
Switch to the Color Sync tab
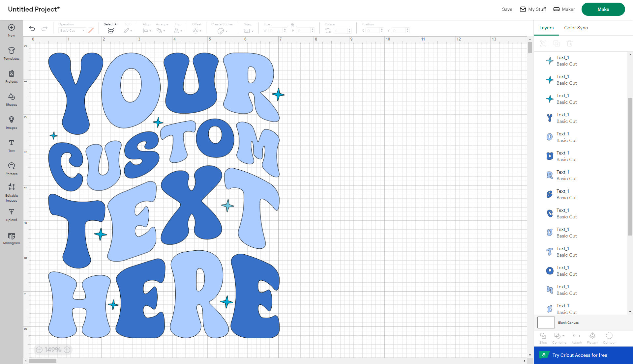(576, 28)
